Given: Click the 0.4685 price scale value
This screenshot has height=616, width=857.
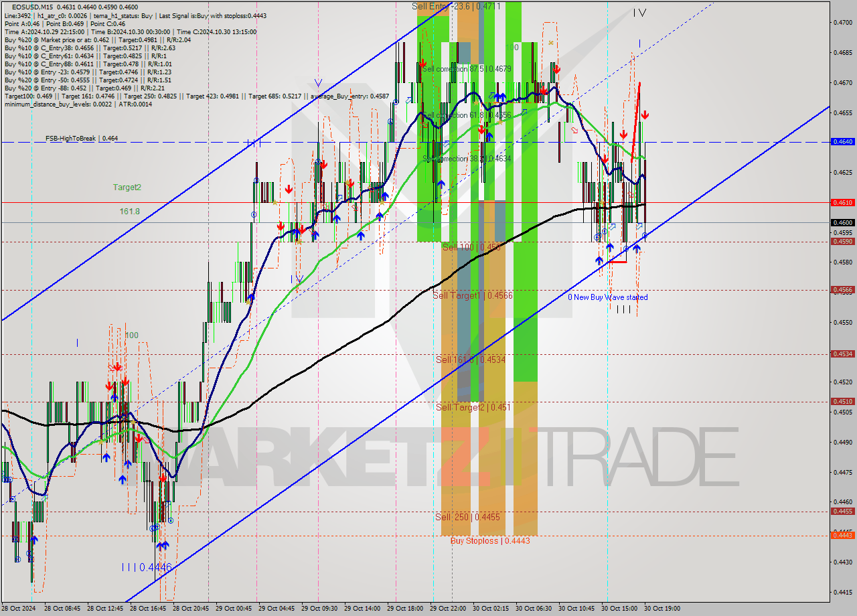Looking at the screenshot, I should tap(842, 52).
